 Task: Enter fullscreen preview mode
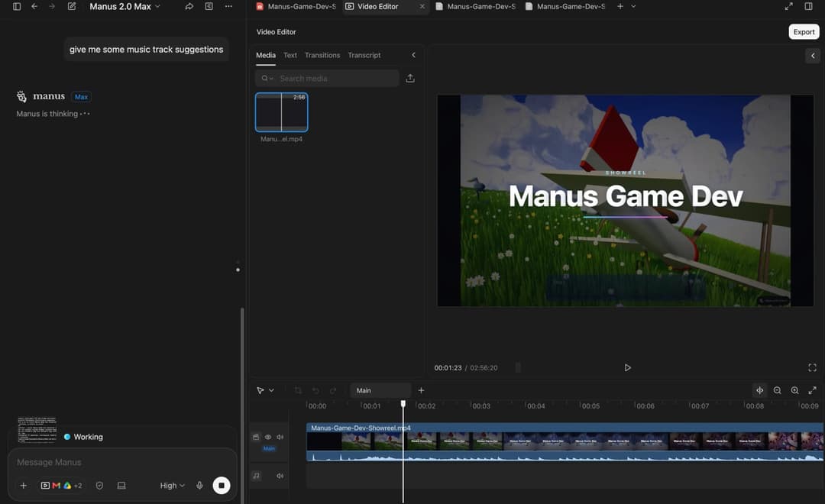(x=812, y=368)
